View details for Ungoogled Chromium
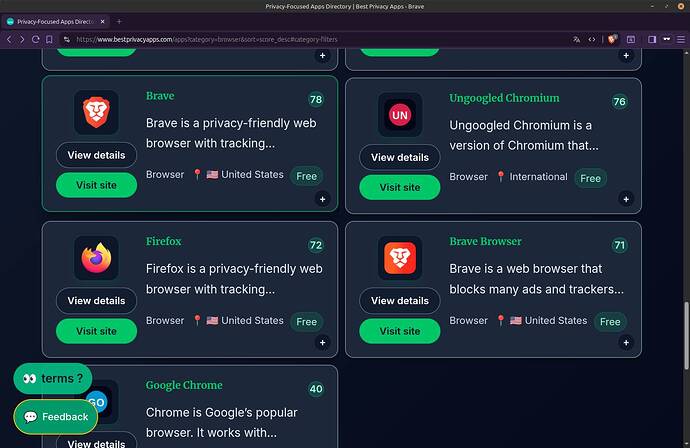 pos(400,157)
